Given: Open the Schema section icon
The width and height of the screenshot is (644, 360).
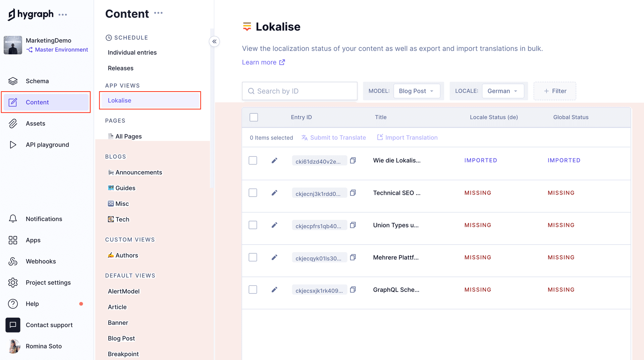Looking at the screenshot, I should [13, 81].
